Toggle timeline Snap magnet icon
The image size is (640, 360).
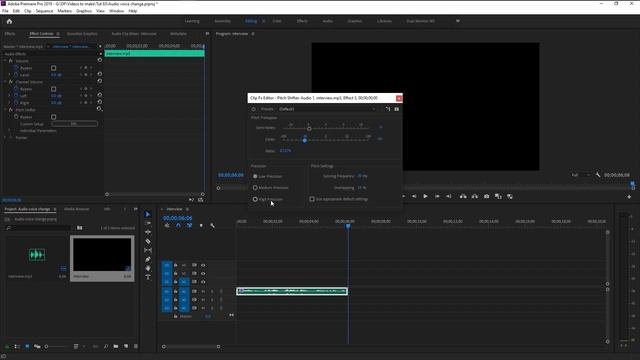pos(178,225)
